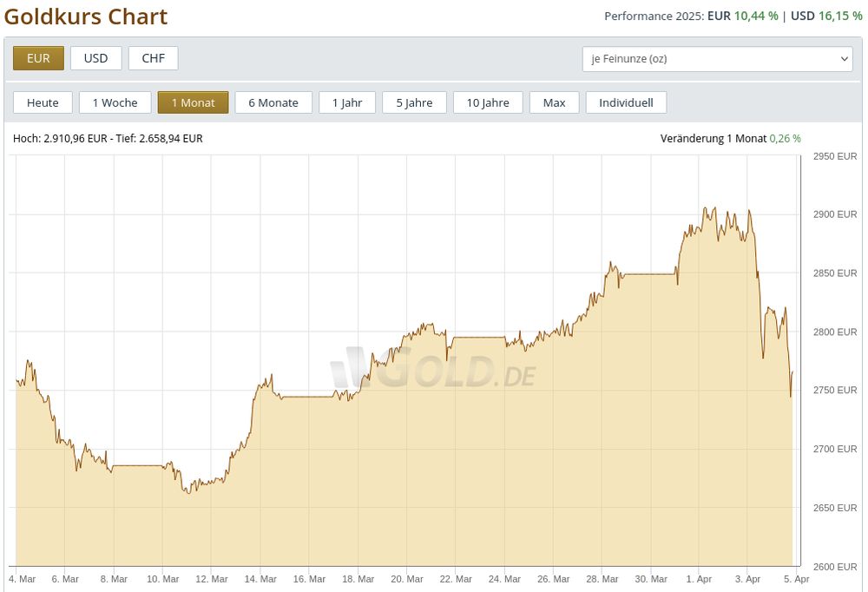Switch to the Max time range
This screenshot has width=868, height=592.
pos(555,102)
